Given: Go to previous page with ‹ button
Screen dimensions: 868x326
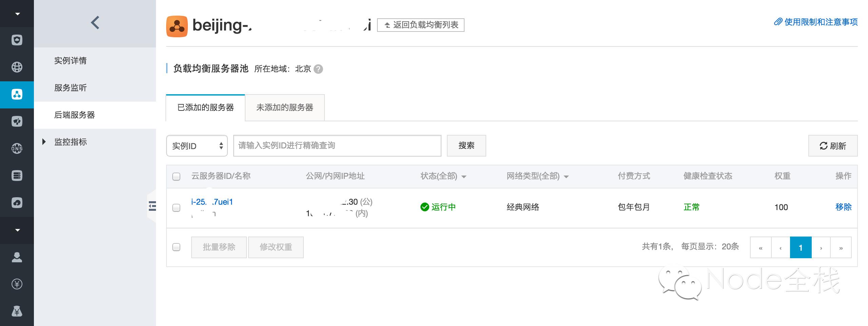Looking at the screenshot, I should [781, 248].
